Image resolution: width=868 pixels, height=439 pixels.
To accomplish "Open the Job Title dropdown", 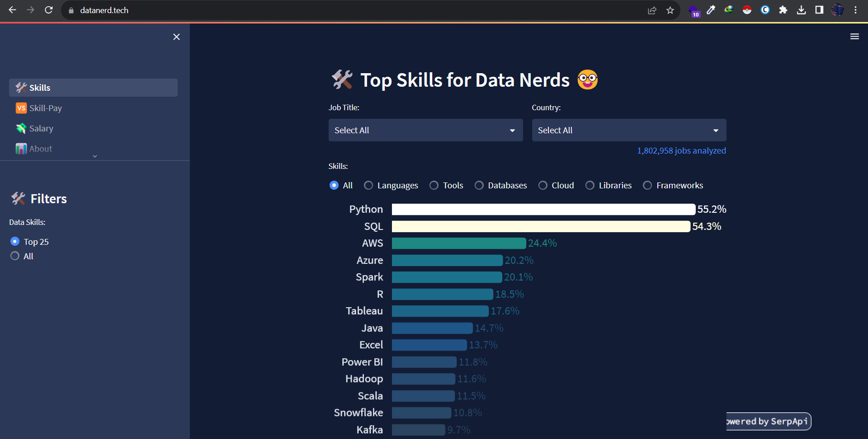I will (x=425, y=130).
